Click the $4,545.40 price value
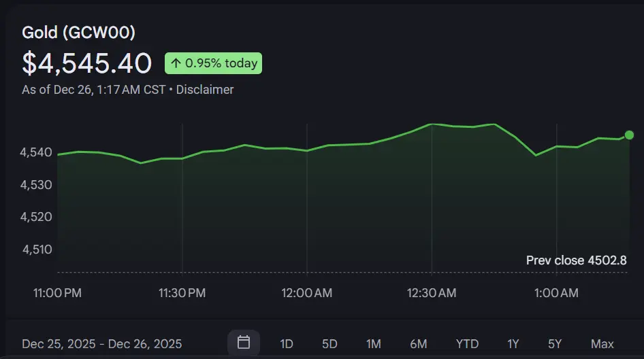644x359 pixels. [x=86, y=63]
